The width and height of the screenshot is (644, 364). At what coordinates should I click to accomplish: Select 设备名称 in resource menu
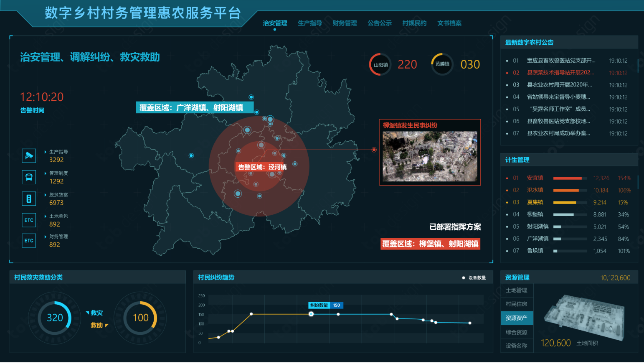pyautogui.click(x=517, y=346)
